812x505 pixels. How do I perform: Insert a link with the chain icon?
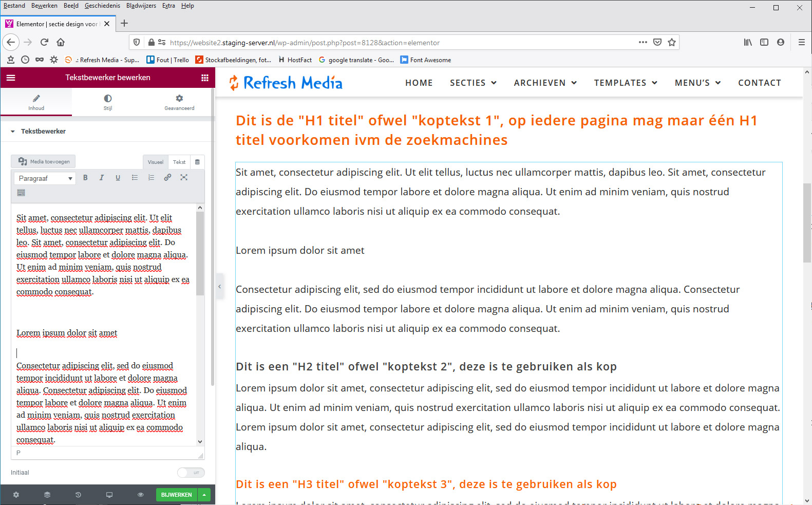(167, 178)
